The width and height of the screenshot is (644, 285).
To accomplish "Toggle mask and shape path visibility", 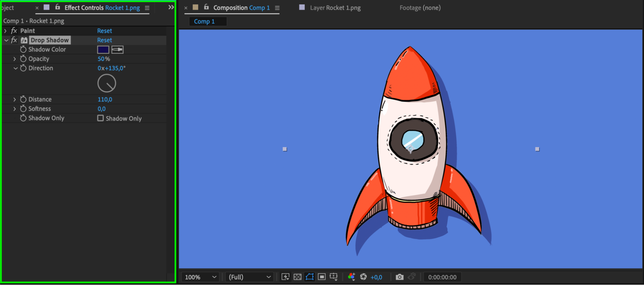I will (310, 277).
